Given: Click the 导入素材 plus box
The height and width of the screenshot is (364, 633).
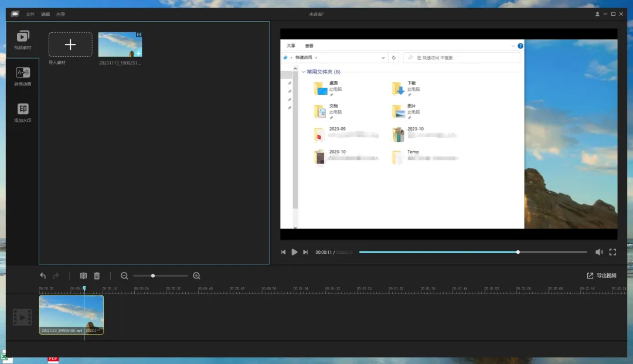Looking at the screenshot, I should pos(70,45).
